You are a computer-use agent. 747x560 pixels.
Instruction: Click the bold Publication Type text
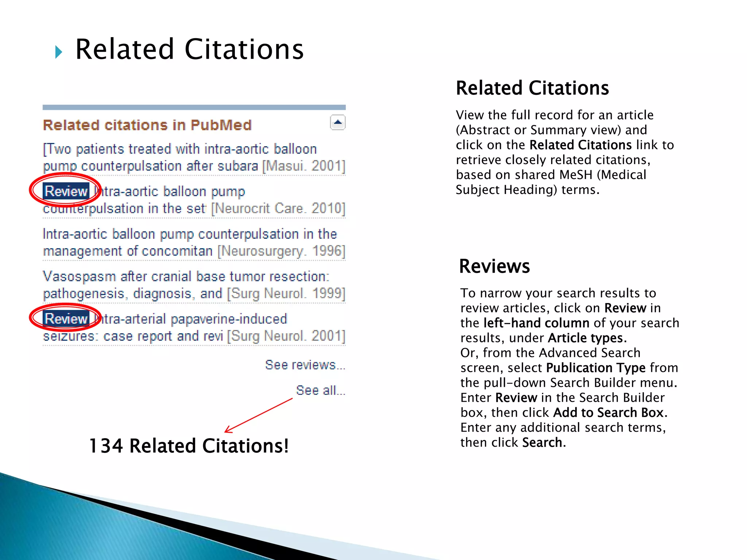pos(596,367)
